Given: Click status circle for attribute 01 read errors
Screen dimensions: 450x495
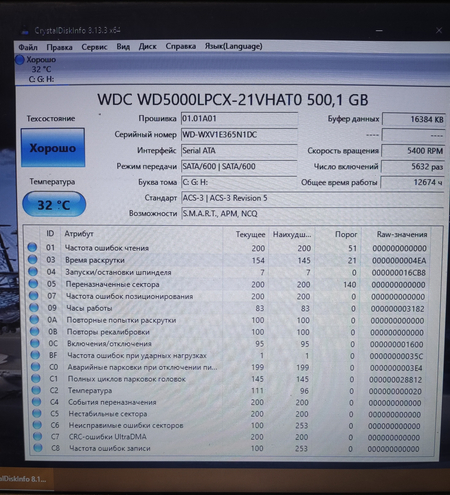Looking at the screenshot, I should pos(32,247).
